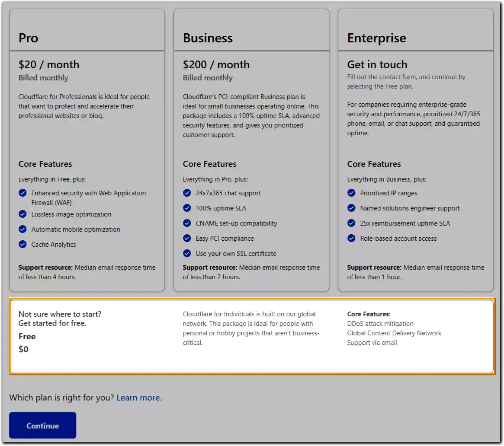Select the Enterprise plan card heading
The width and height of the screenshot is (504, 446).
click(376, 38)
